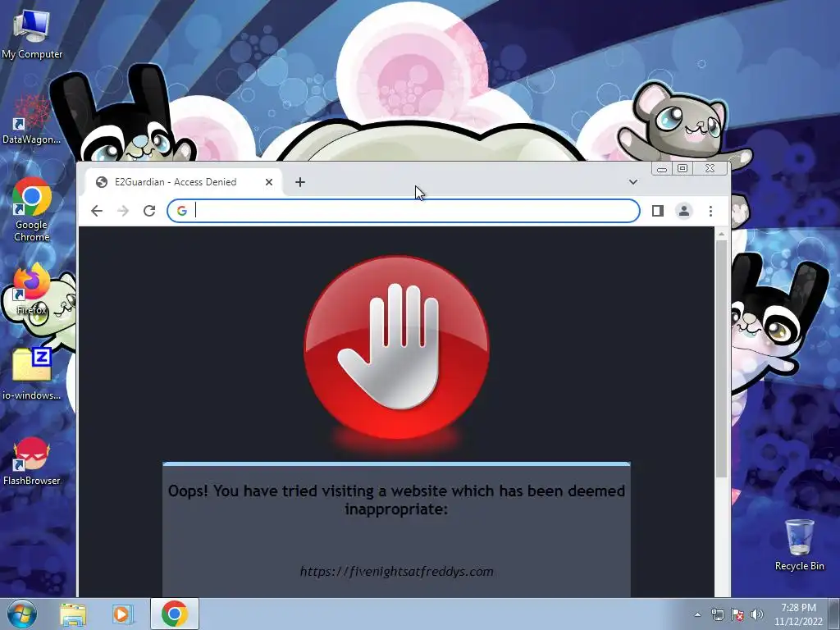Open the Chrome profile avatar
This screenshot has height=630, width=840.
pyautogui.click(x=684, y=211)
